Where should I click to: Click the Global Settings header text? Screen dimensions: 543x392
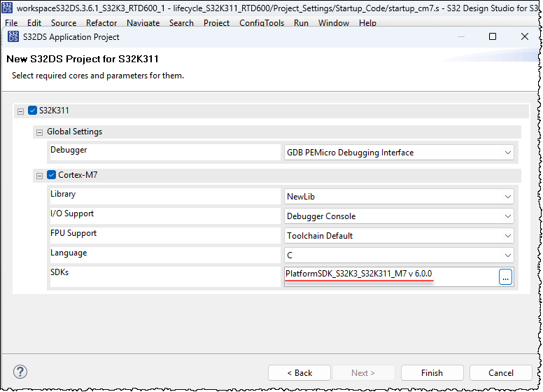[75, 132]
